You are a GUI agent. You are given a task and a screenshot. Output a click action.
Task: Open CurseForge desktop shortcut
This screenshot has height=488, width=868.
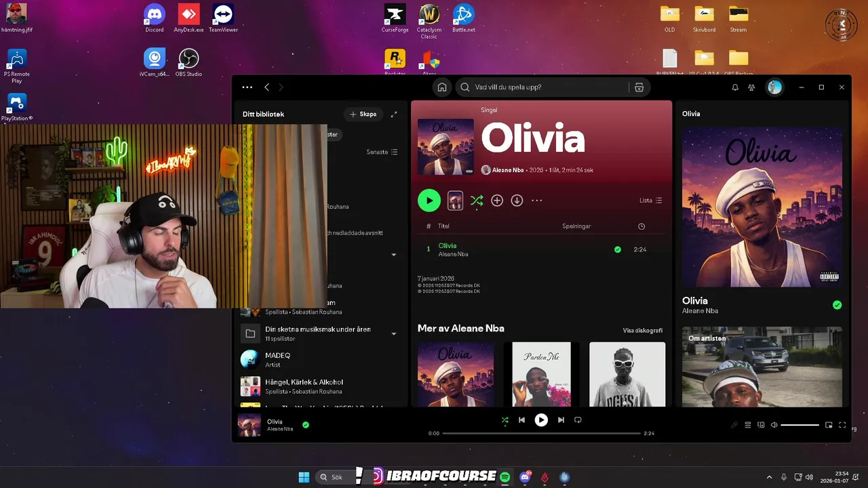pyautogui.click(x=395, y=18)
